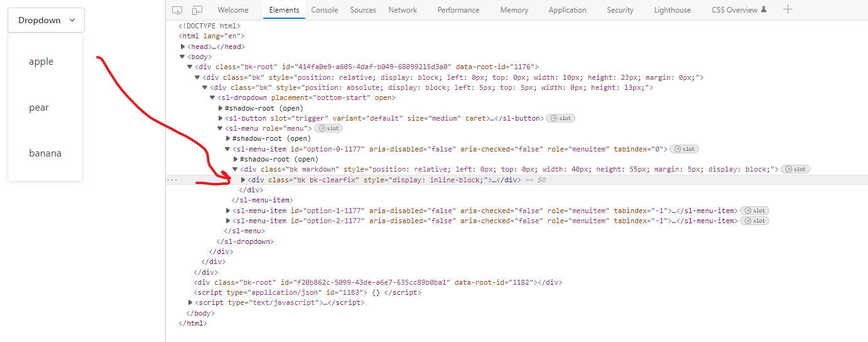Toggle the device emulation icon
This screenshot has width=868, height=342.
[x=197, y=10]
